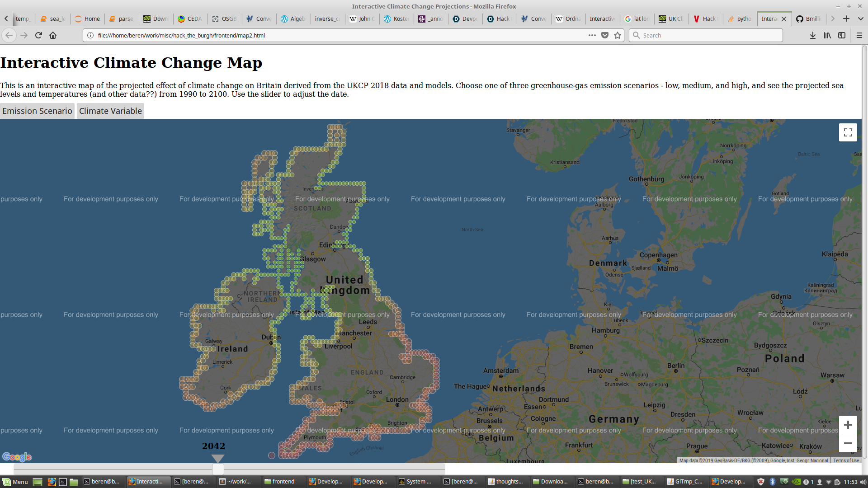Open the Firefox hamburger menu

pyautogui.click(x=859, y=35)
